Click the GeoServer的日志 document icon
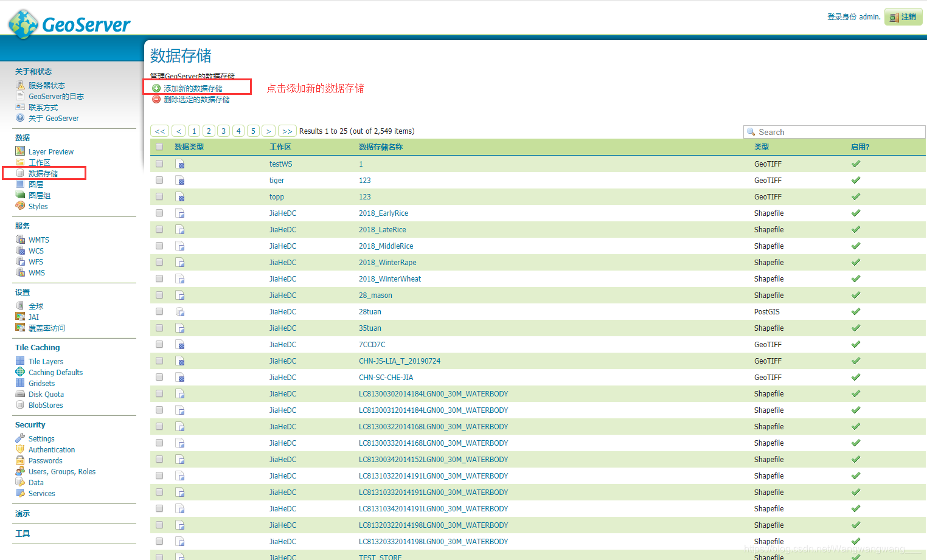 click(x=20, y=96)
